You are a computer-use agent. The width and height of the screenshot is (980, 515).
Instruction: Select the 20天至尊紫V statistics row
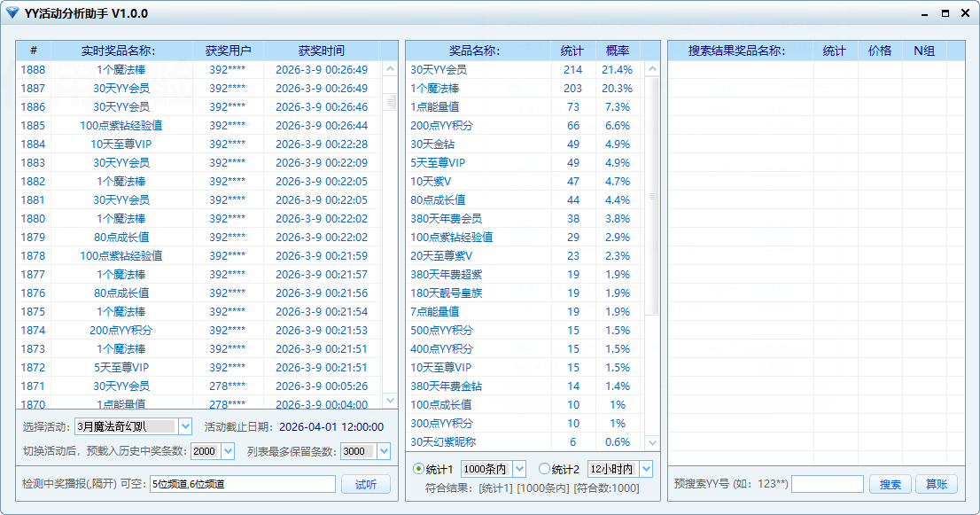tap(525, 255)
